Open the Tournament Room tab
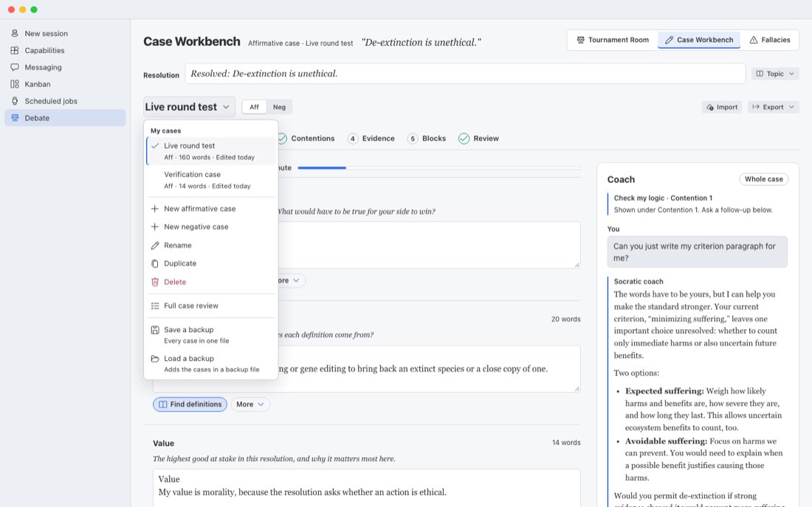 pyautogui.click(x=613, y=40)
